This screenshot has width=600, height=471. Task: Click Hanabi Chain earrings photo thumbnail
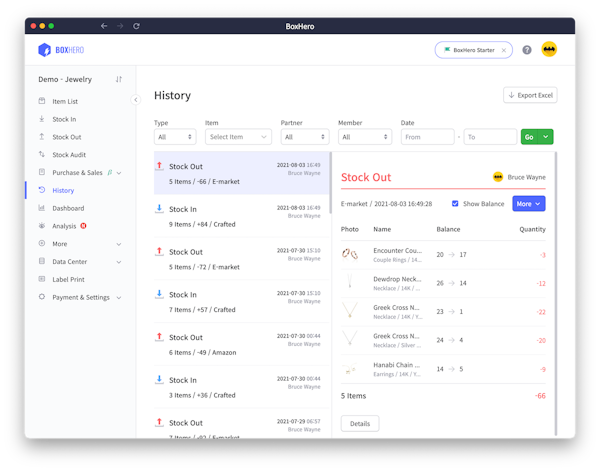350,369
